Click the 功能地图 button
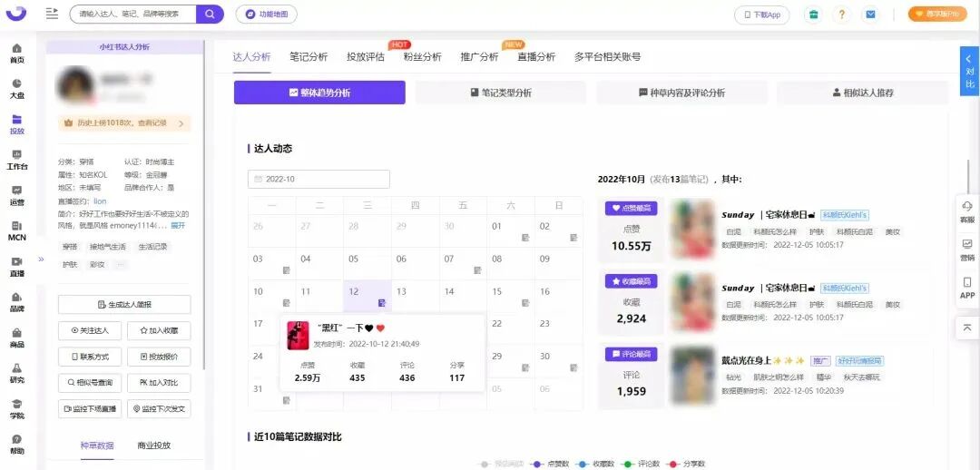Viewport: 980px width, 470px height. click(266, 15)
